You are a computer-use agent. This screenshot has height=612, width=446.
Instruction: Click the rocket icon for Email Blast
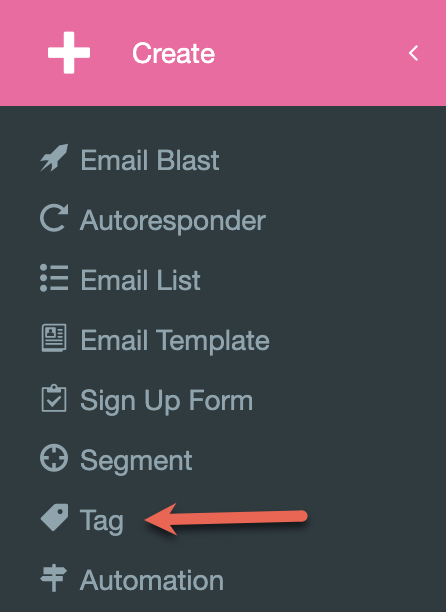[54, 158]
